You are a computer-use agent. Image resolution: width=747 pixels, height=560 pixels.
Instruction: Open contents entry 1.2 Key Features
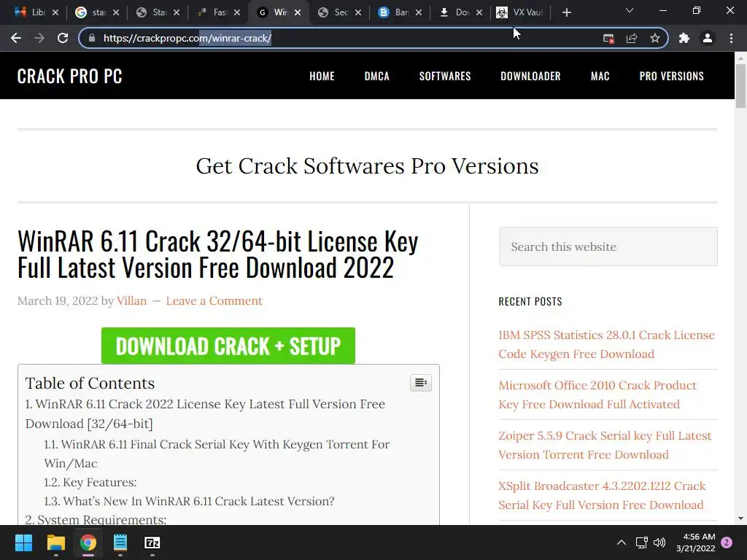(x=90, y=483)
